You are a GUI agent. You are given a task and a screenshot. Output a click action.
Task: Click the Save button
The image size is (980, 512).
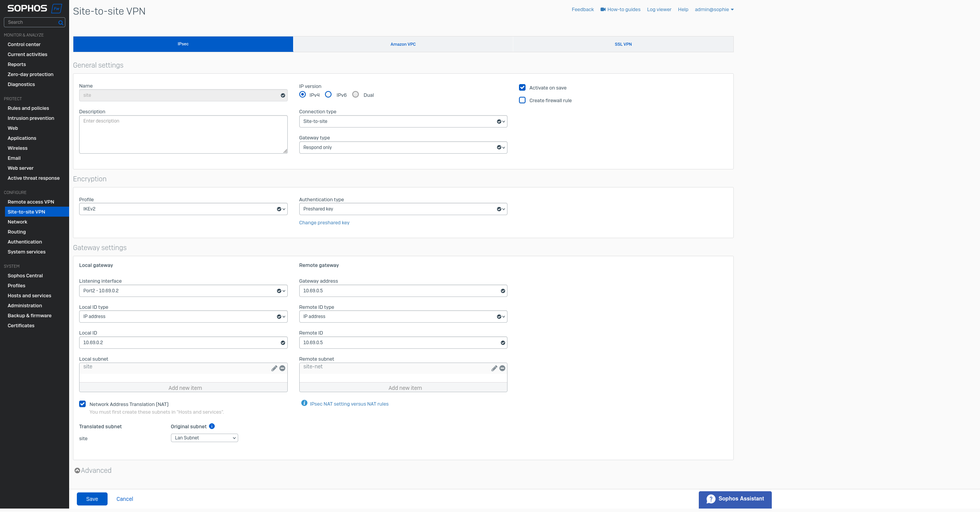pyautogui.click(x=92, y=499)
